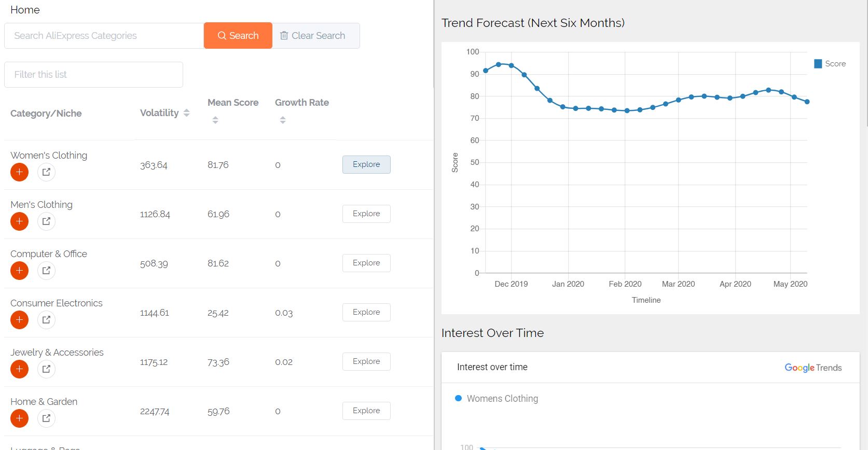Select the Men's Clothing category name
Viewport: 868px width, 450px height.
(42, 204)
